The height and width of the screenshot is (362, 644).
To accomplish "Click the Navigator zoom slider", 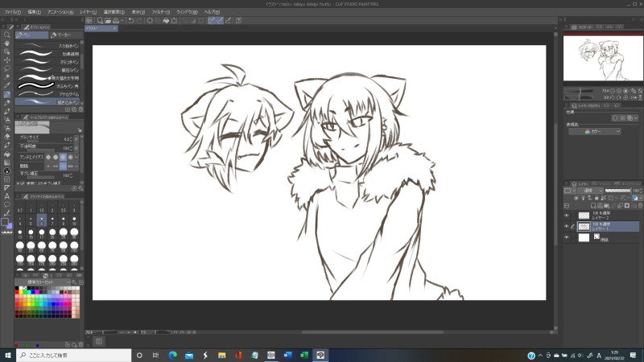I will 579,91.
